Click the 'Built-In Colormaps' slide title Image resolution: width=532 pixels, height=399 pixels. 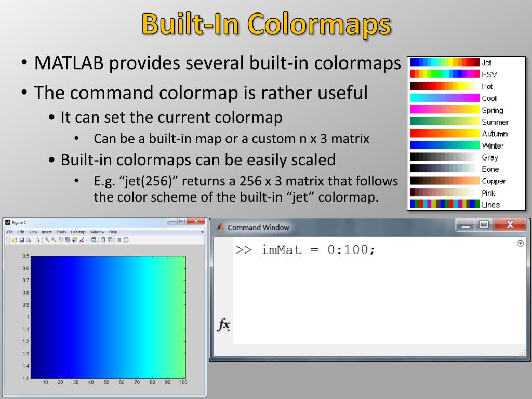(267, 24)
